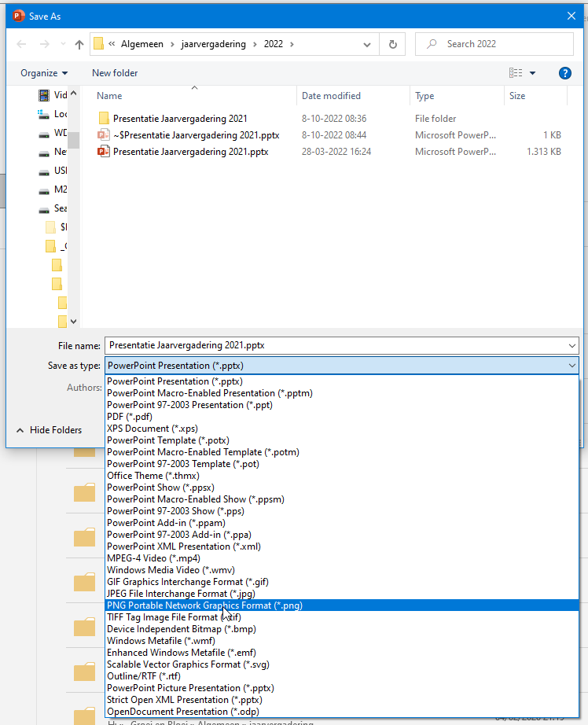The height and width of the screenshot is (725, 588).
Task: Click the Back navigation arrow
Action: [x=22, y=45]
